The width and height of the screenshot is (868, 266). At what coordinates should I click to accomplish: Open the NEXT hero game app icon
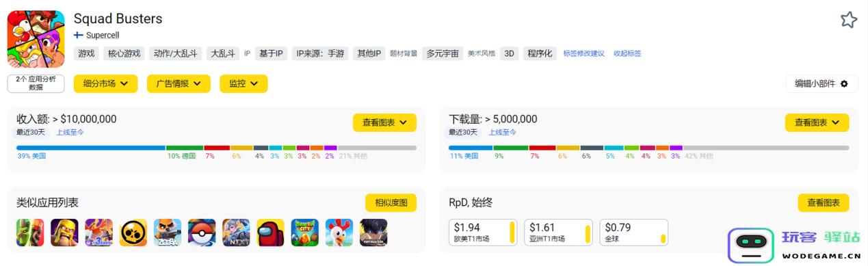pyautogui.click(x=236, y=232)
